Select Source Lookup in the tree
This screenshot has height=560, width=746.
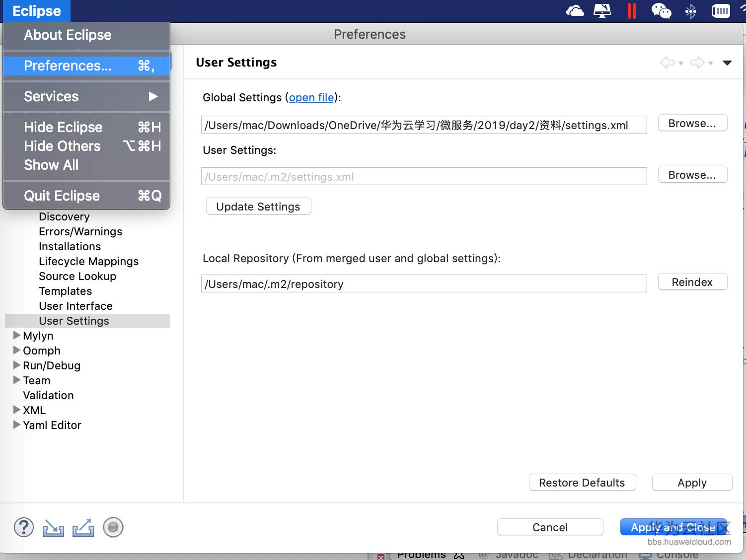[x=77, y=276]
